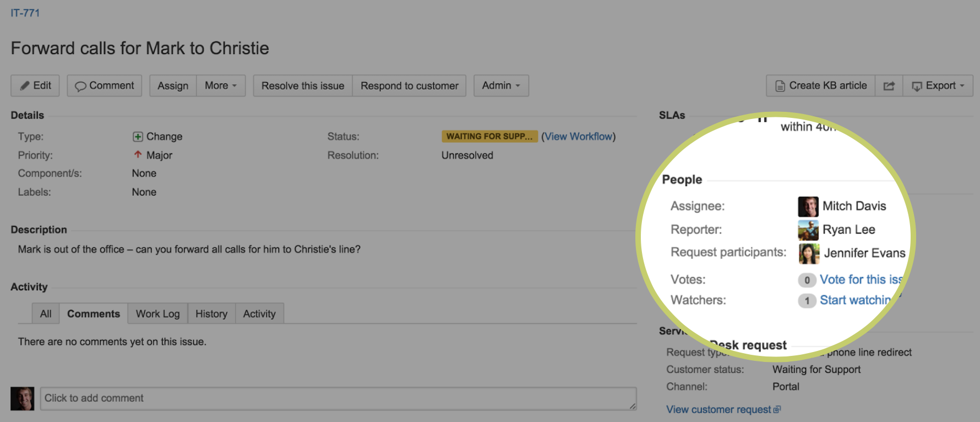Click the votes count badge
This screenshot has width=980, height=422.
click(807, 280)
